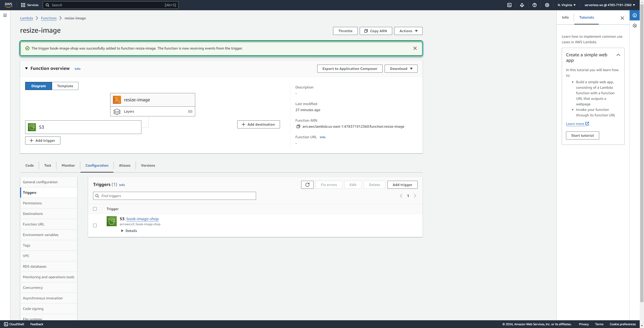The image size is (644, 328).
Task: Dismiss the trigger success banner
Action: (415, 48)
